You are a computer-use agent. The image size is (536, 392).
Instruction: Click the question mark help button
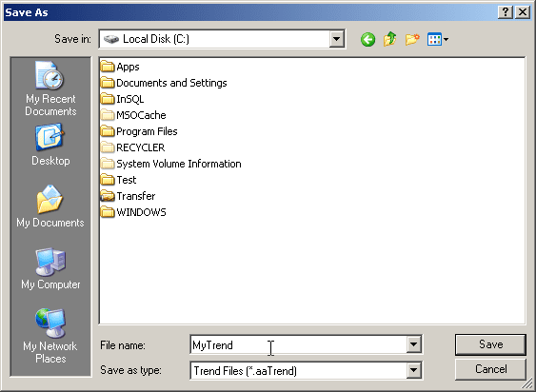(x=506, y=12)
